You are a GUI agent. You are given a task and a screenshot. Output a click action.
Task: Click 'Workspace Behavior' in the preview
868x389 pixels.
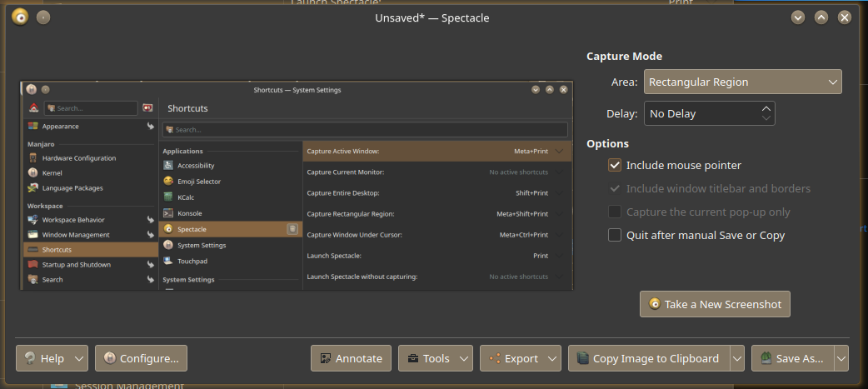click(x=73, y=220)
